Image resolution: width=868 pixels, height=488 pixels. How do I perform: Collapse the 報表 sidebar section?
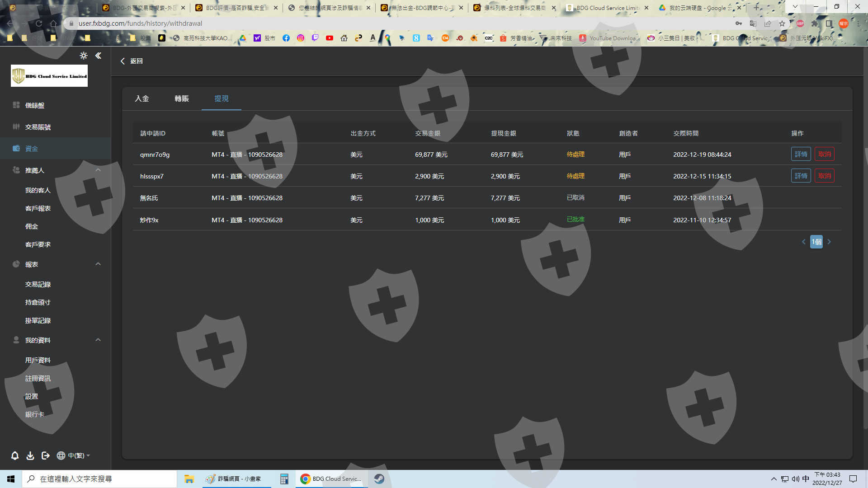98,264
